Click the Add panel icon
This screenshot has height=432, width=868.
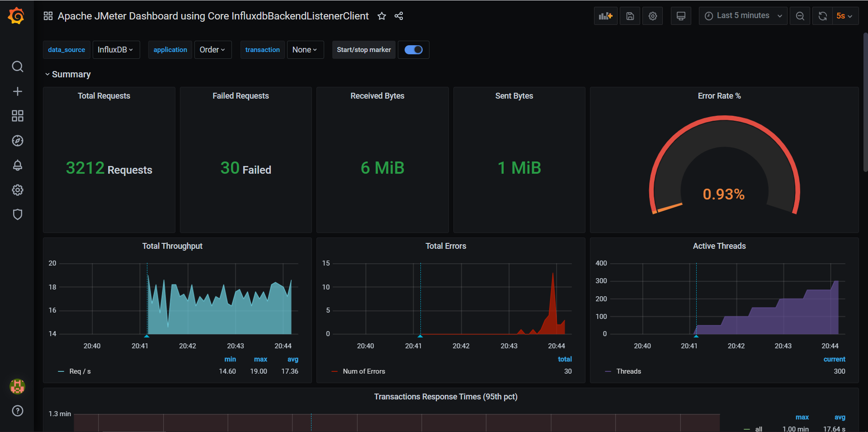coord(605,16)
